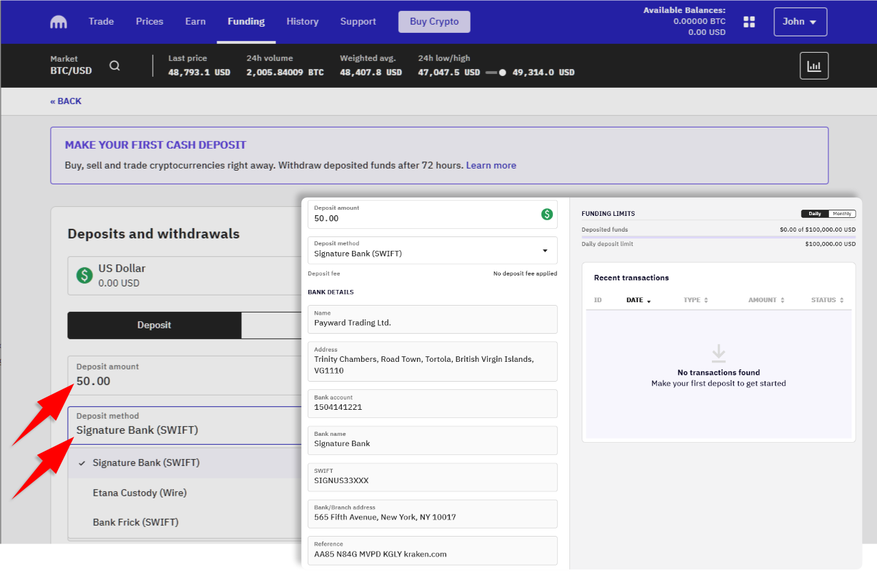This screenshot has height=588, width=877.
Task: Click the Name field Payward Trading Ltd.
Action: (432, 319)
